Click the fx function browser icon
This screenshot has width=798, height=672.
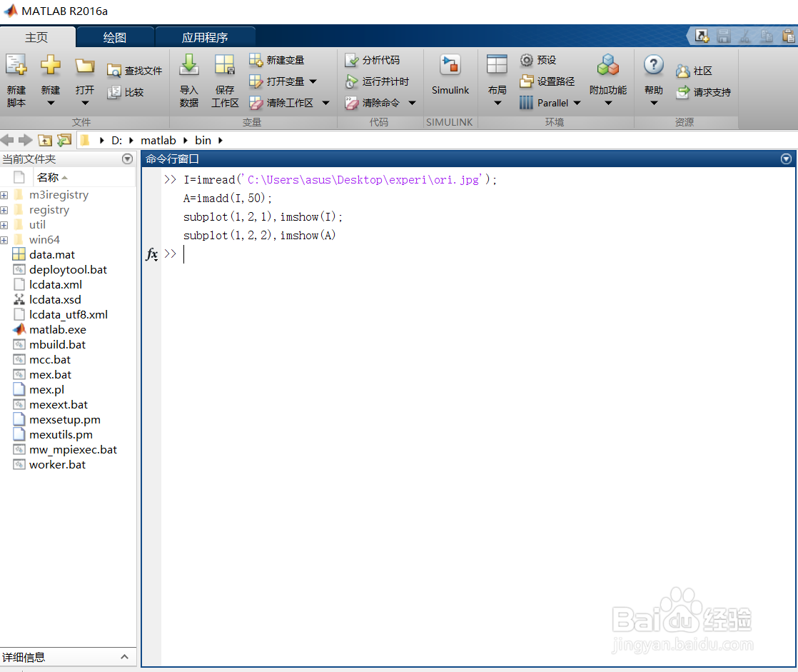(151, 254)
